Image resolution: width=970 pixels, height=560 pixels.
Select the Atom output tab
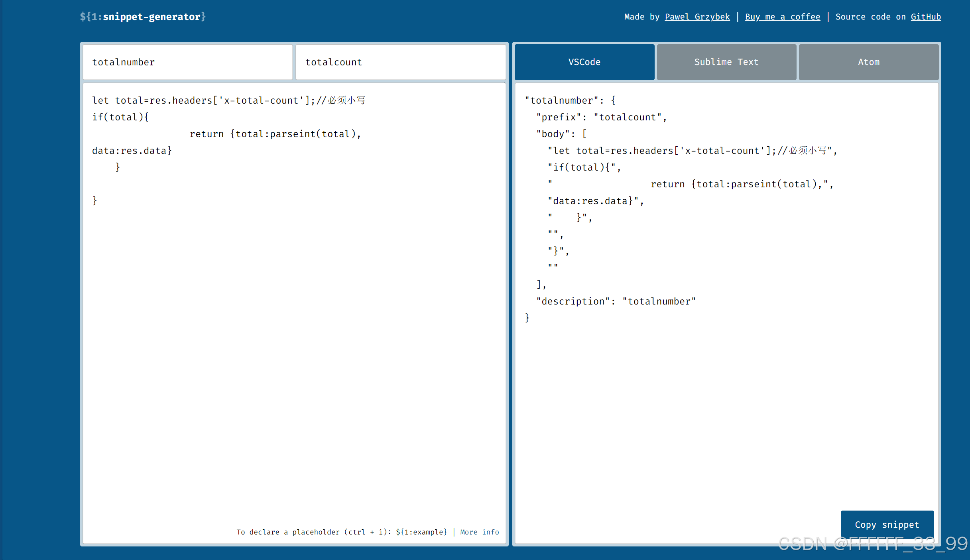[x=868, y=62]
